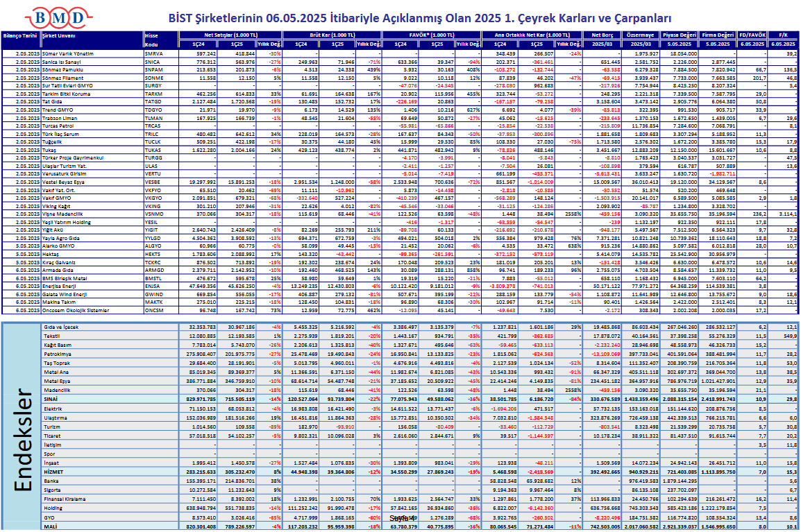Click Vestel Beyaz Eşya's 19.297.992 sales value
The image size is (801, 532).
click(202, 182)
